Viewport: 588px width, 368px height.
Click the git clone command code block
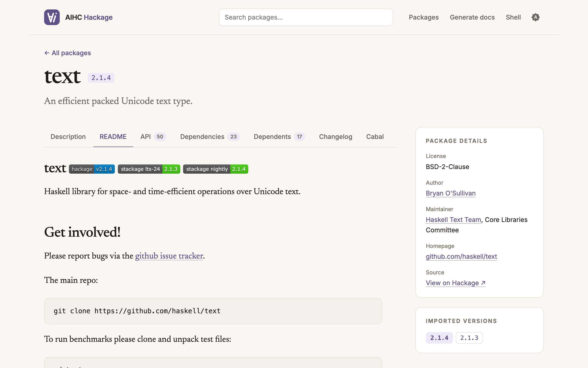coord(213,311)
